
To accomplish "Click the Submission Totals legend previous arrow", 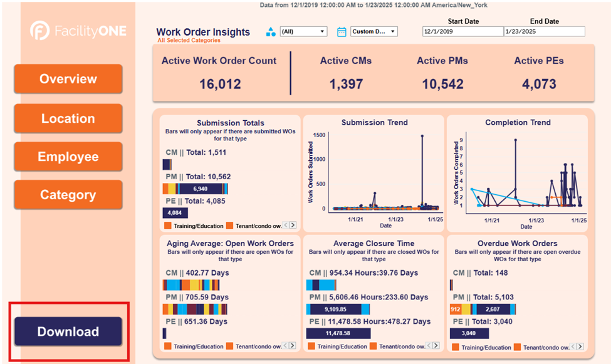I will (286, 226).
